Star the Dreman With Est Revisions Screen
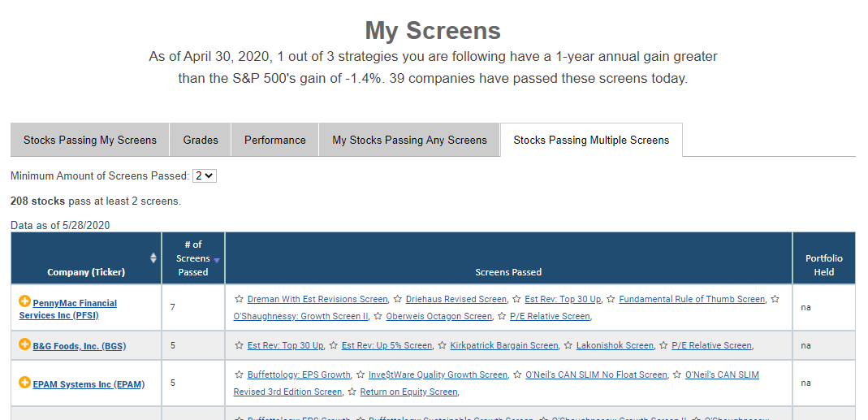This screenshot has height=420, width=868. 239,299
